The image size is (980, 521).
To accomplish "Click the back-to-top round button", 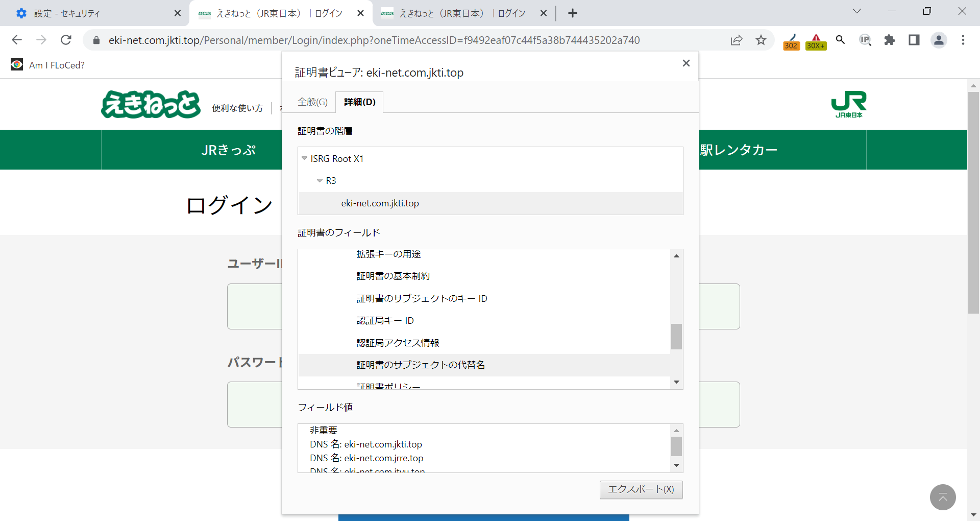I will tap(943, 497).
